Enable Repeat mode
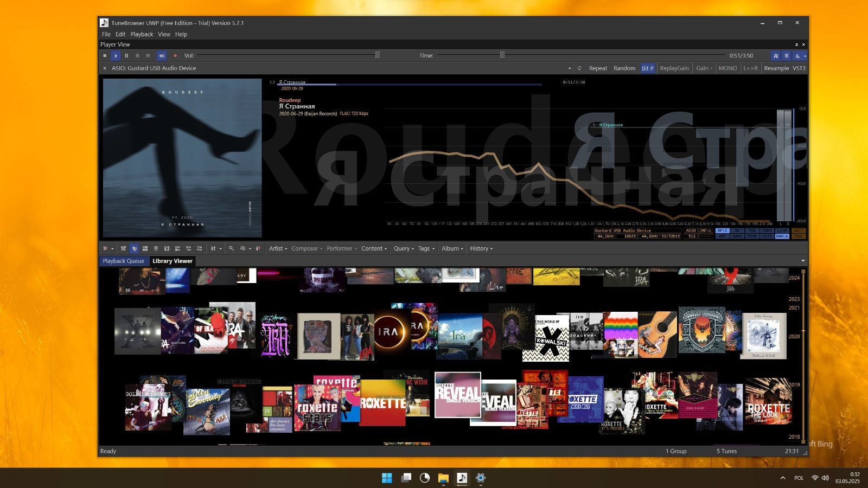868x488 pixels. point(598,68)
